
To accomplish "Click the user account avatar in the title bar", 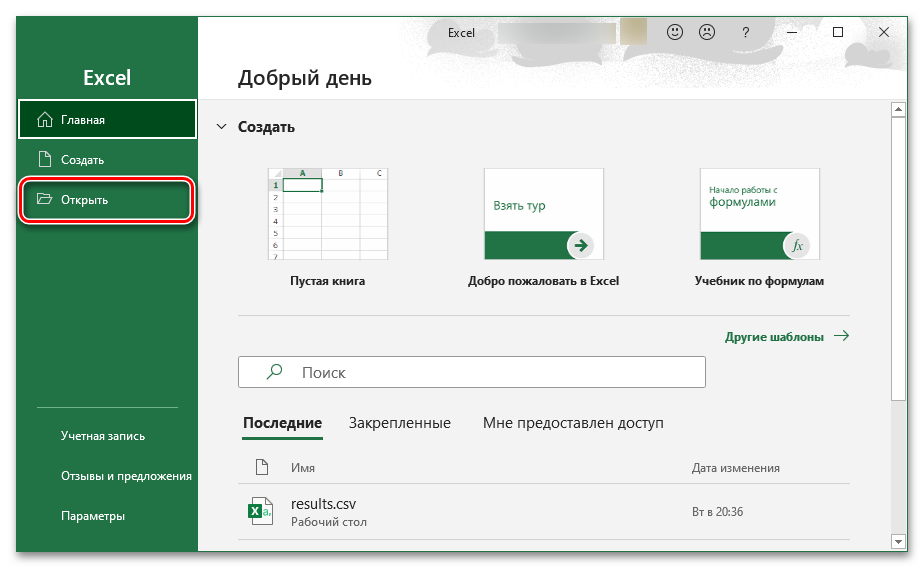I will tap(633, 32).
